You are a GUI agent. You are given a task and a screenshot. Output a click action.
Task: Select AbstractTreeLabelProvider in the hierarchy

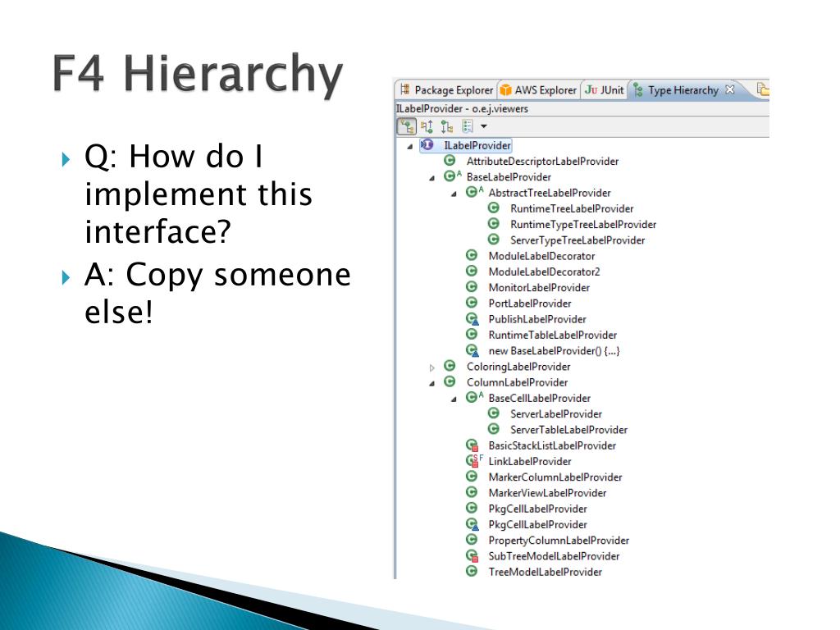549,193
